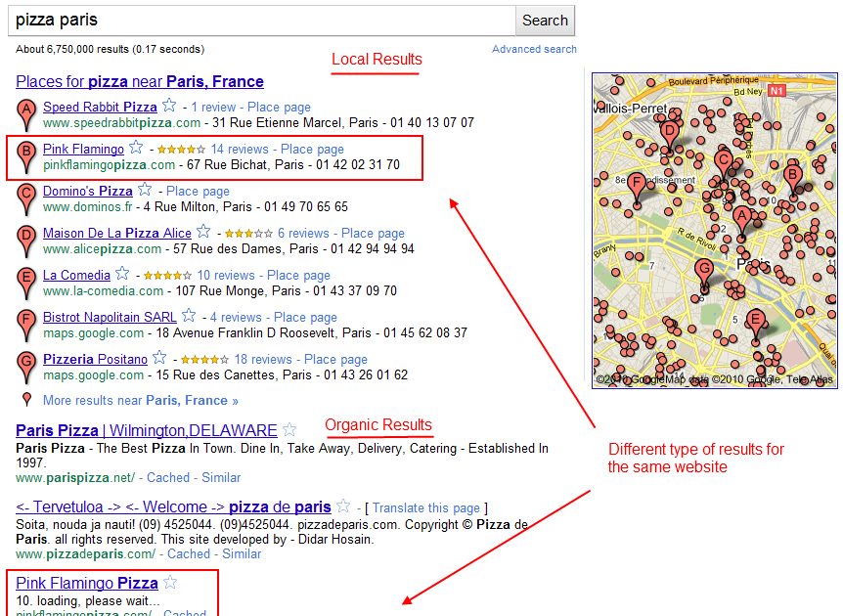Open Advanced search

tap(534, 49)
